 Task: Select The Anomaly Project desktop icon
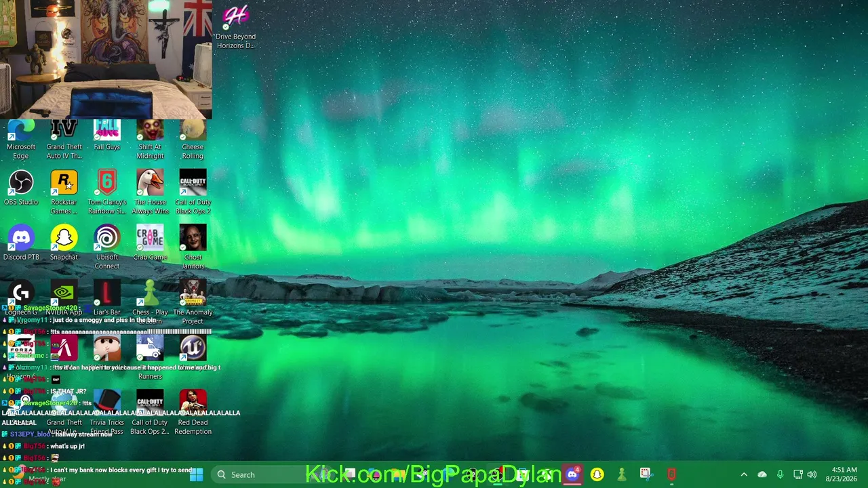pos(193,302)
